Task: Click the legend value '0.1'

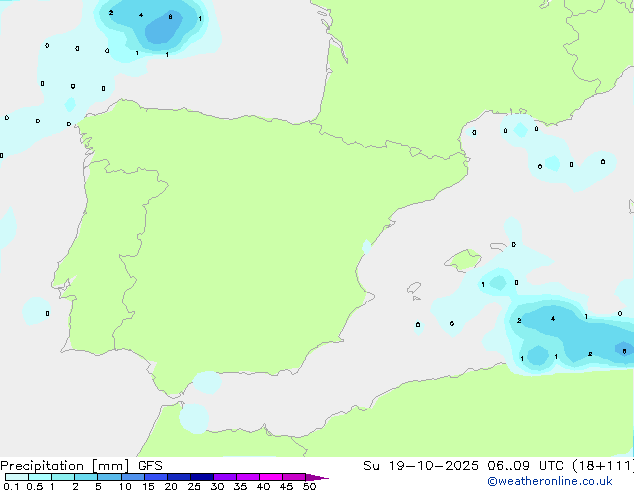Action: (x=11, y=486)
